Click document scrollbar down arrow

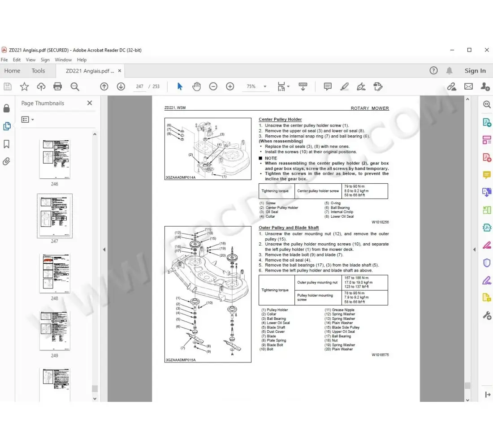[467, 400]
